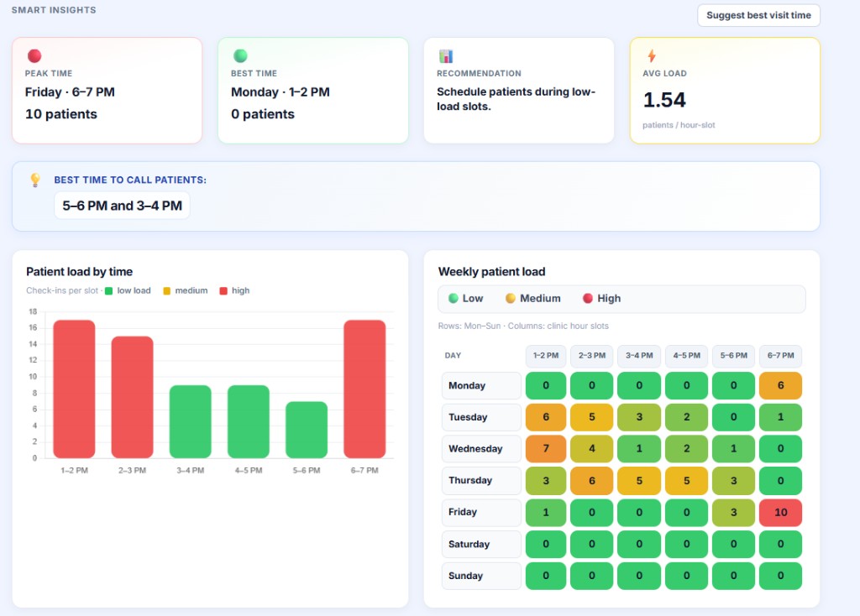This screenshot has height=616, width=860.
Task: Select the 1-2 PM column header
Action: [545, 355]
